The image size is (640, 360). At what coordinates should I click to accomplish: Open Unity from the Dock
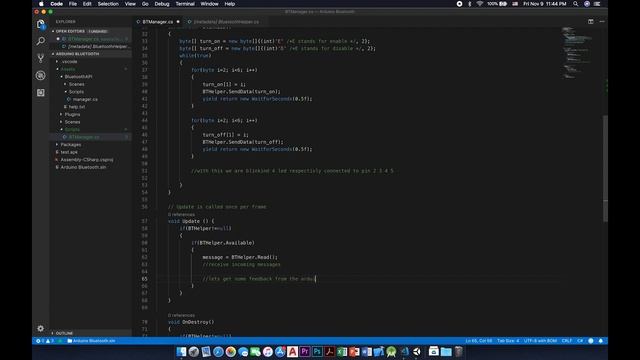pos(417,351)
